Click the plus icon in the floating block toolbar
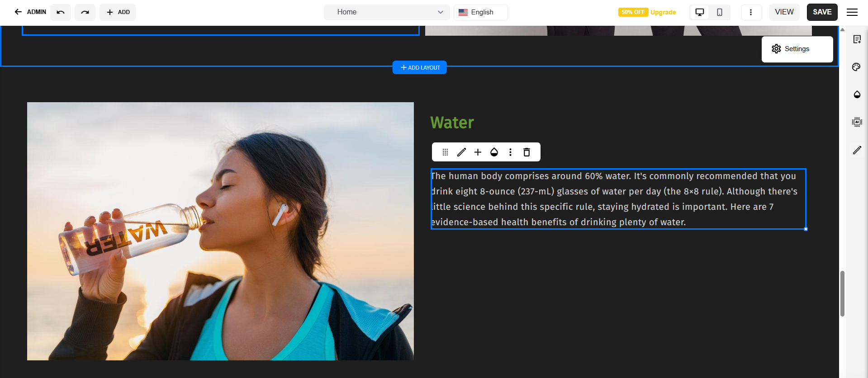Image resolution: width=868 pixels, height=378 pixels. [478, 152]
